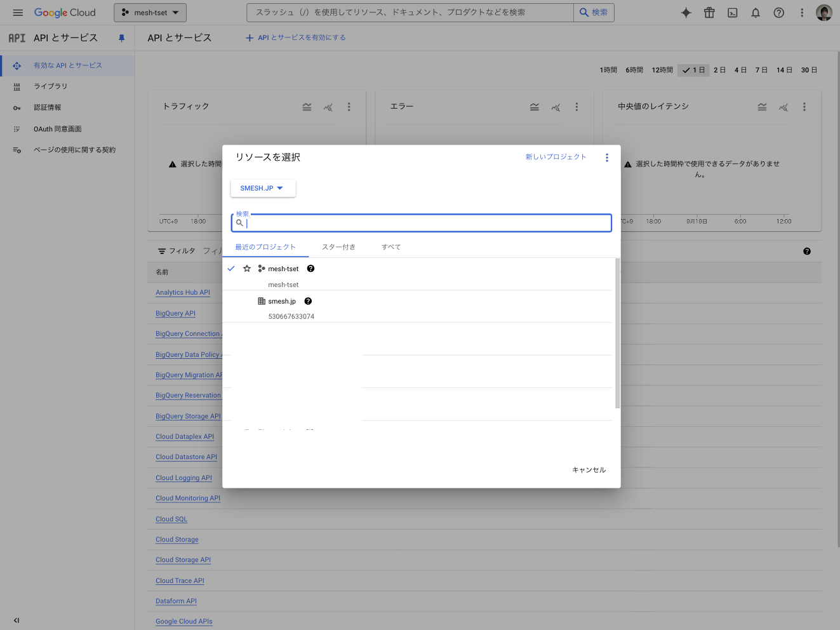Open the dialog's three-dot options menu

[607, 157]
